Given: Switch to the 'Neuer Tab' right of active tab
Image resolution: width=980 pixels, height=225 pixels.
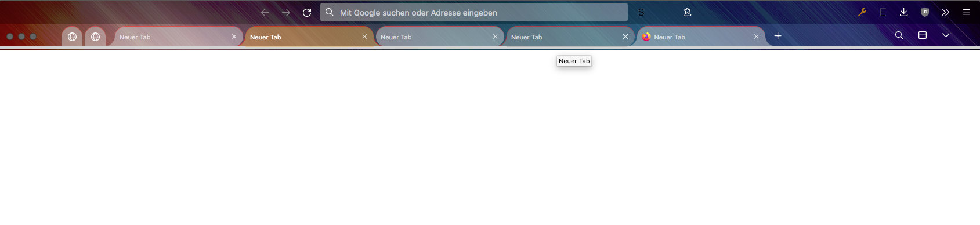Looking at the screenshot, I should [x=439, y=37].
